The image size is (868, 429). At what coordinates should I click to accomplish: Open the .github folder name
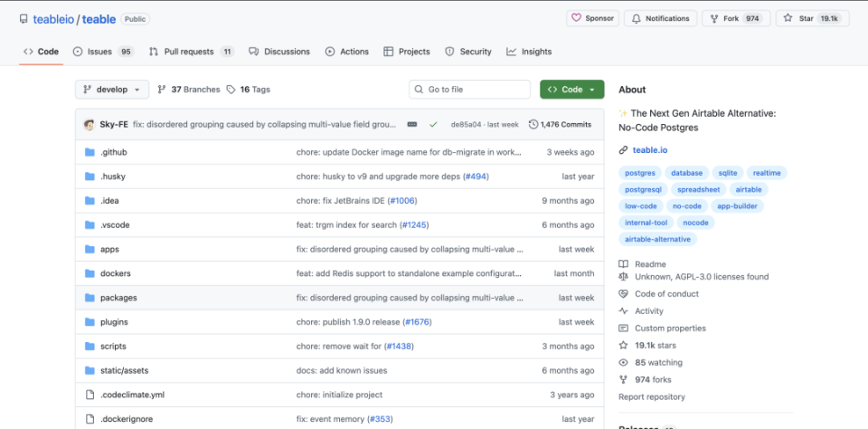click(x=114, y=152)
